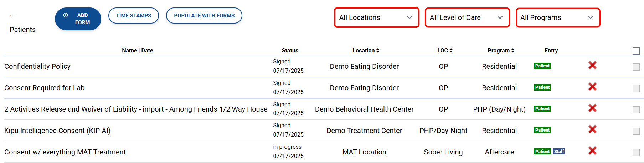Sort table by LOC column arrows
This screenshot has width=644, height=163.
click(451, 51)
